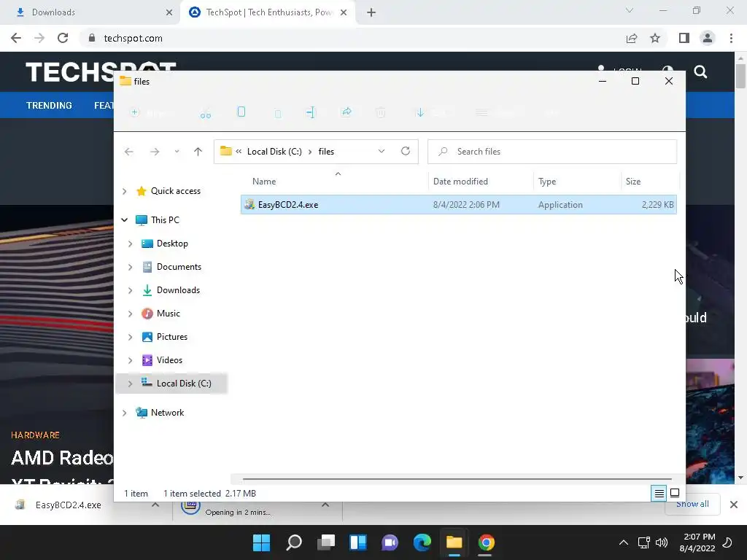Viewport: 747px width, 560px height.
Task: Click the techspot.com address bar
Action: click(352, 38)
